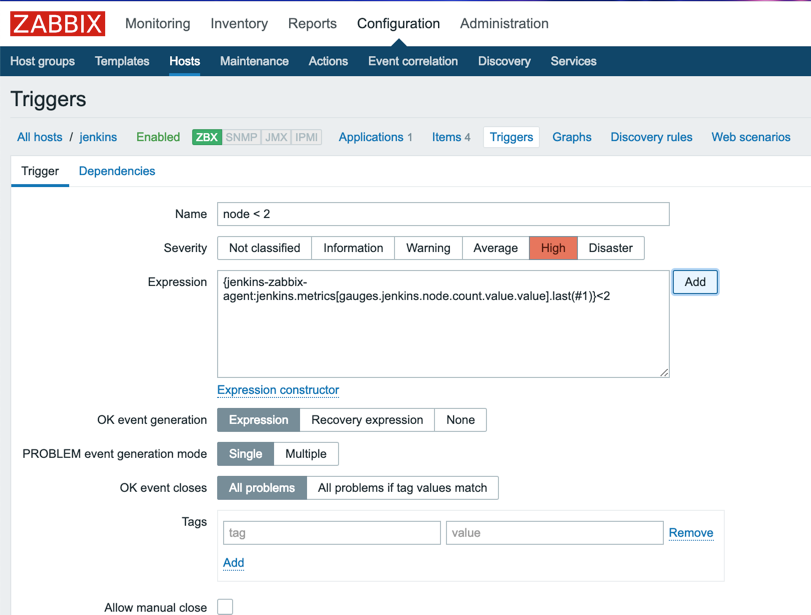Set OK event generation to None
This screenshot has height=615, width=811.
tap(460, 420)
